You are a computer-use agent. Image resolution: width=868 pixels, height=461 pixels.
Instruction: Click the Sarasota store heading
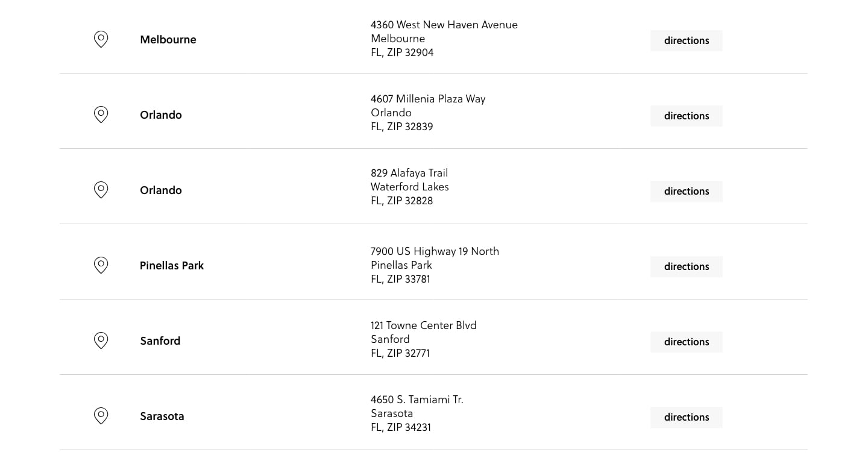click(162, 416)
